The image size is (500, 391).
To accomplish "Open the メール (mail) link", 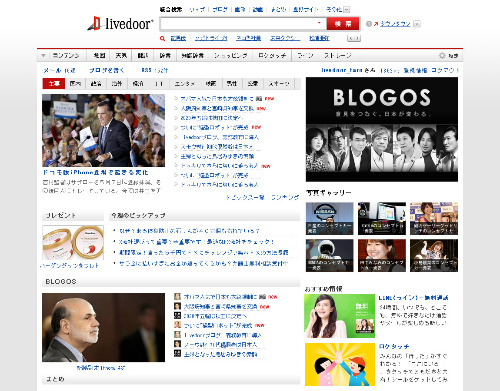I will tap(59, 70).
